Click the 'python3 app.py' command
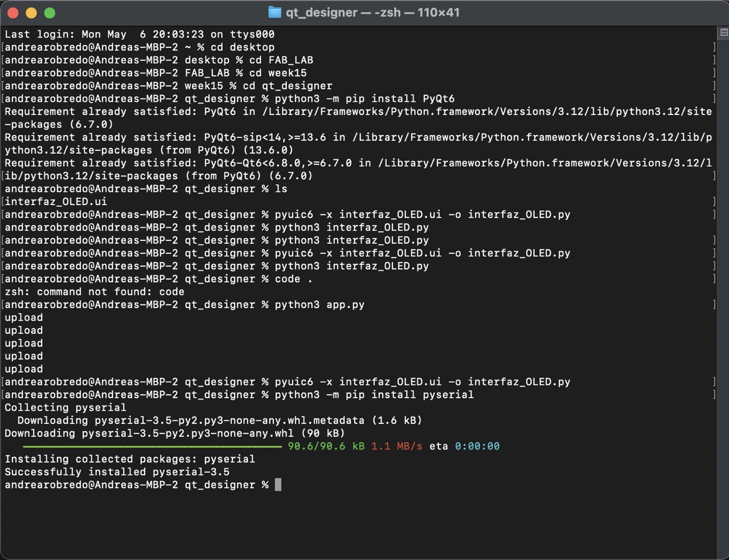729x560 pixels. point(320,305)
